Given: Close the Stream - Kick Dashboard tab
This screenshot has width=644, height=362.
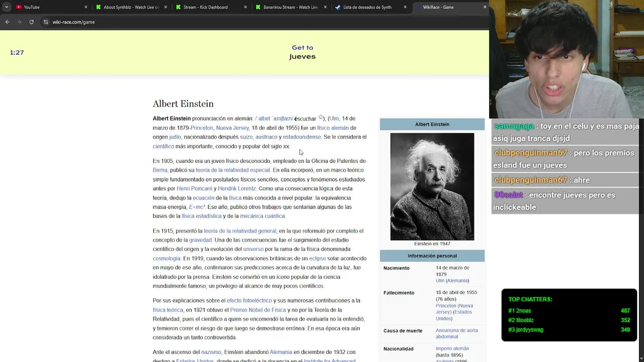Looking at the screenshot, I should tap(246, 7).
